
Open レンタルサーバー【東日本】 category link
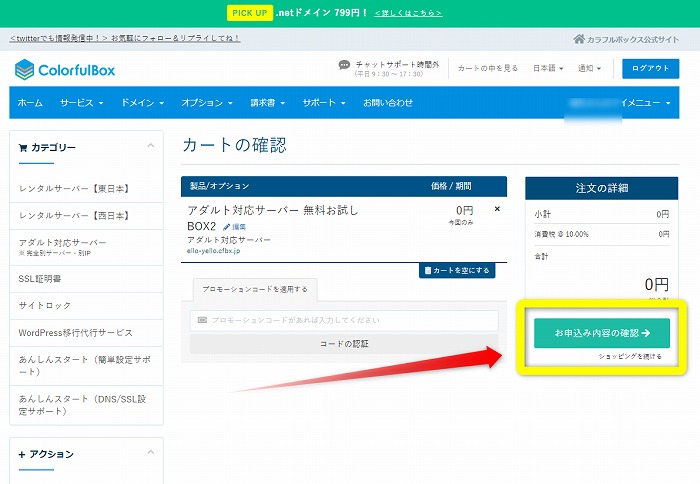pyautogui.click(x=75, y=188)
